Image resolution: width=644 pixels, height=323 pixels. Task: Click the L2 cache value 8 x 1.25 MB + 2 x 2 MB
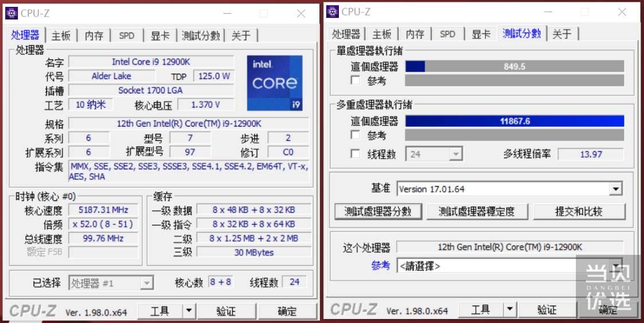click(x=254, y=238)
